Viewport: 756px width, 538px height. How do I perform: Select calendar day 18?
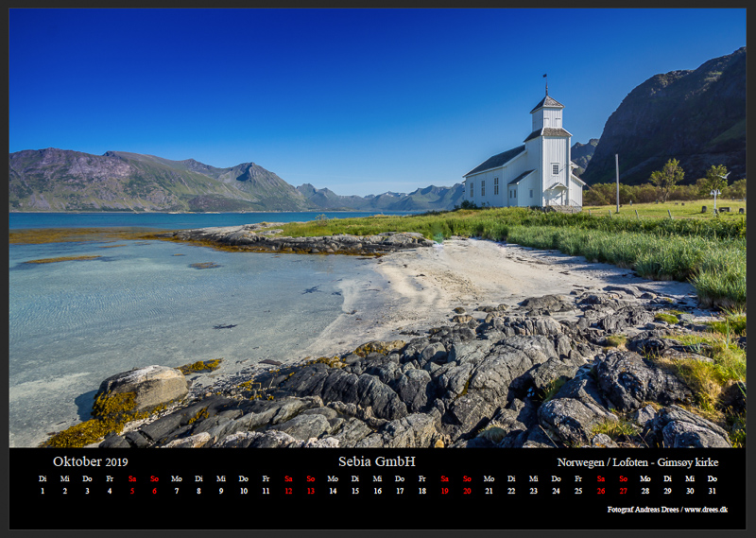click(422, 491)
